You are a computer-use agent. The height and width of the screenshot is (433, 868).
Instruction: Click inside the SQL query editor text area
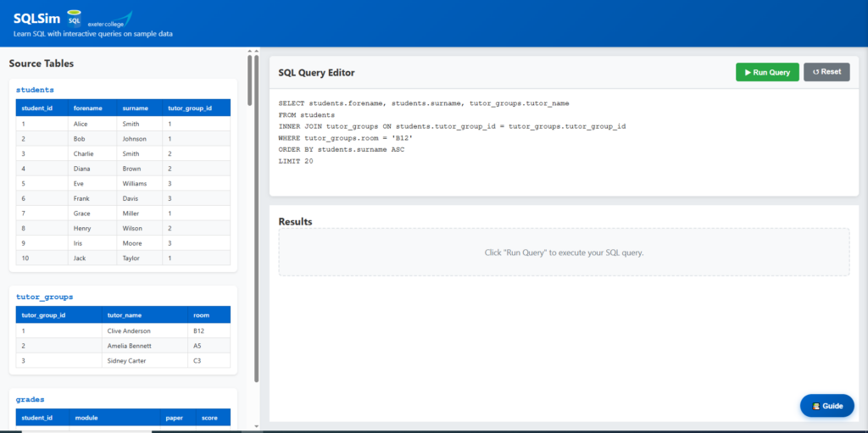(x=564, y=142)
